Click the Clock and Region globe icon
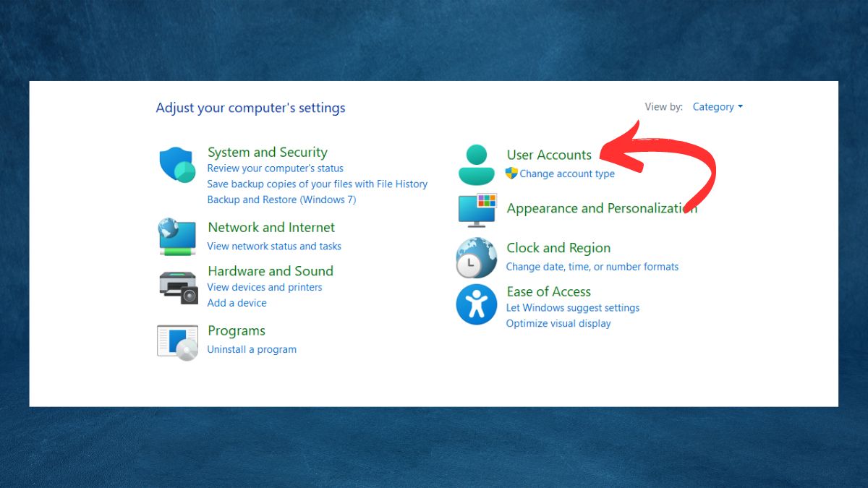The image size is (868, 488). [476, 257]
